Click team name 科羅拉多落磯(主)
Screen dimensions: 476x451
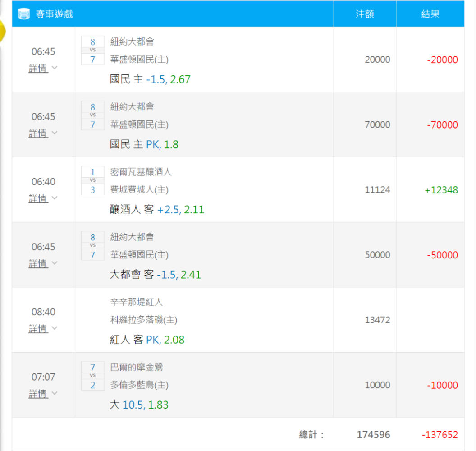pyautogui.click(x=144, y=319)
